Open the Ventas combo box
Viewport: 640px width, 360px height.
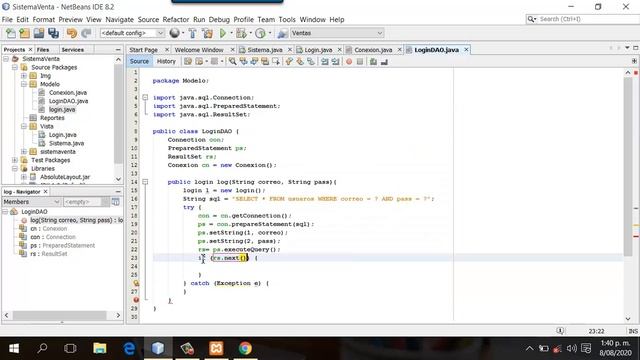click(337, 33)
